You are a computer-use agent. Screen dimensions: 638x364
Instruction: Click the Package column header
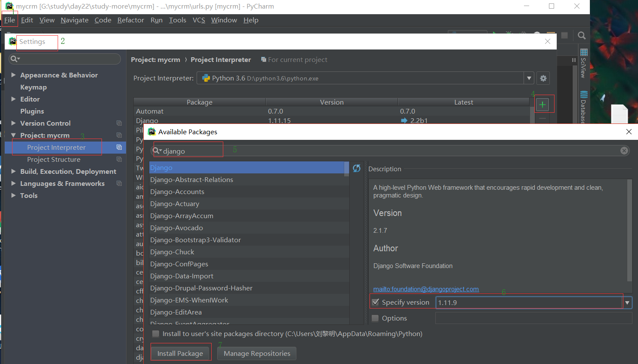coord(200,102)
